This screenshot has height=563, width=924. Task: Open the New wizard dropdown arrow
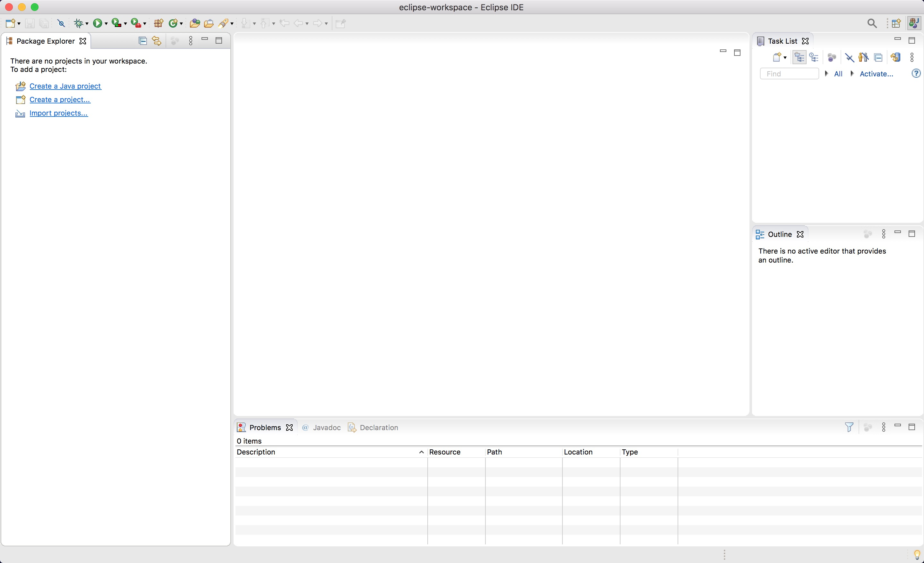(x=19, y=24)
